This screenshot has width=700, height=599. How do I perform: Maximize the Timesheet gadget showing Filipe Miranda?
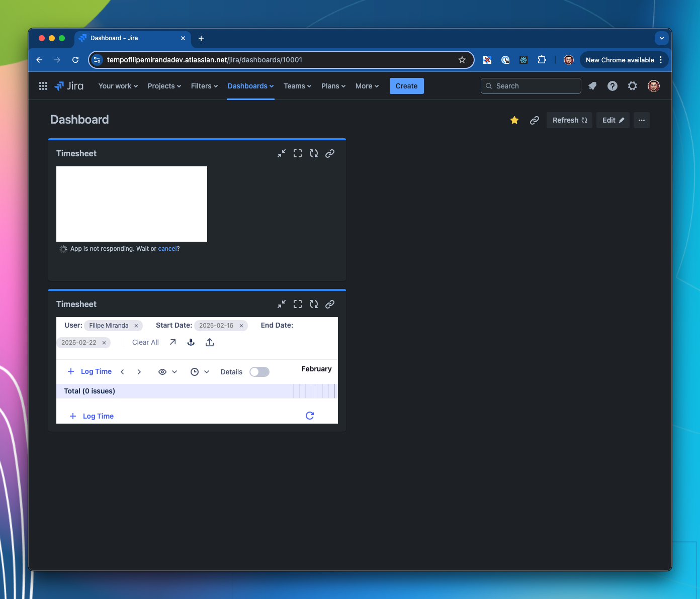click(298, 304)
